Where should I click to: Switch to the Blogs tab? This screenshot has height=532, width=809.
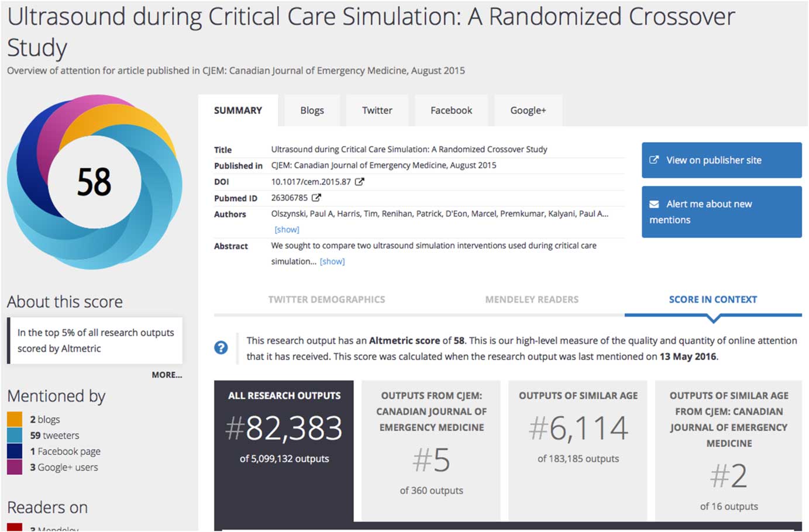pos(312,110)
